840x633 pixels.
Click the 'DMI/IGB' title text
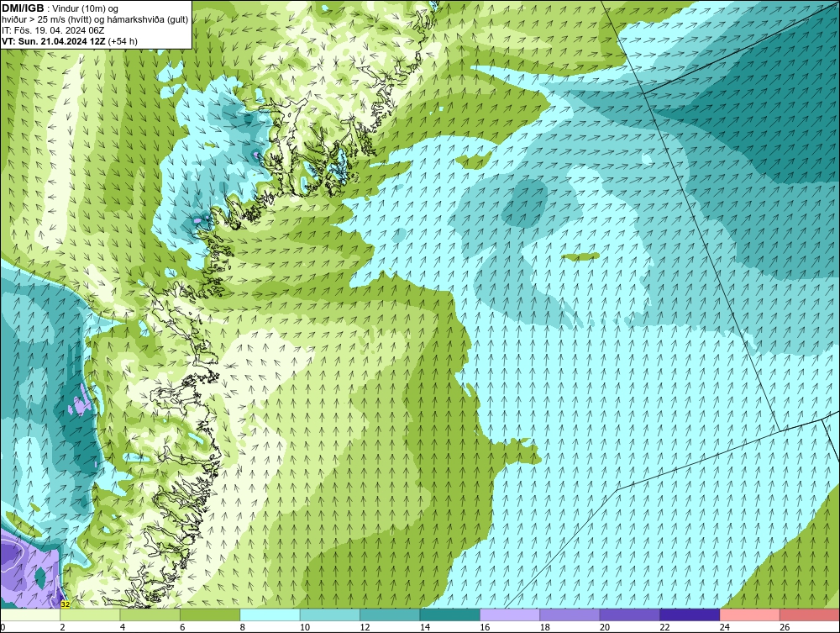(23, 8)
